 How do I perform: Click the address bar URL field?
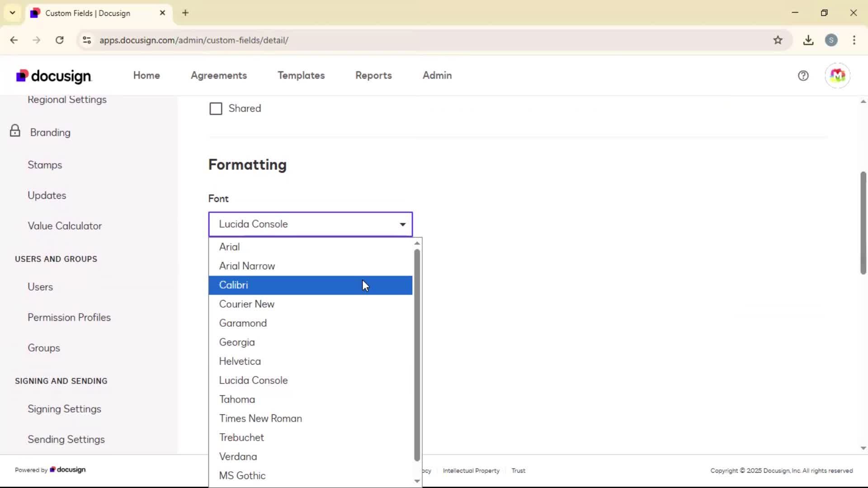(434, 40)
